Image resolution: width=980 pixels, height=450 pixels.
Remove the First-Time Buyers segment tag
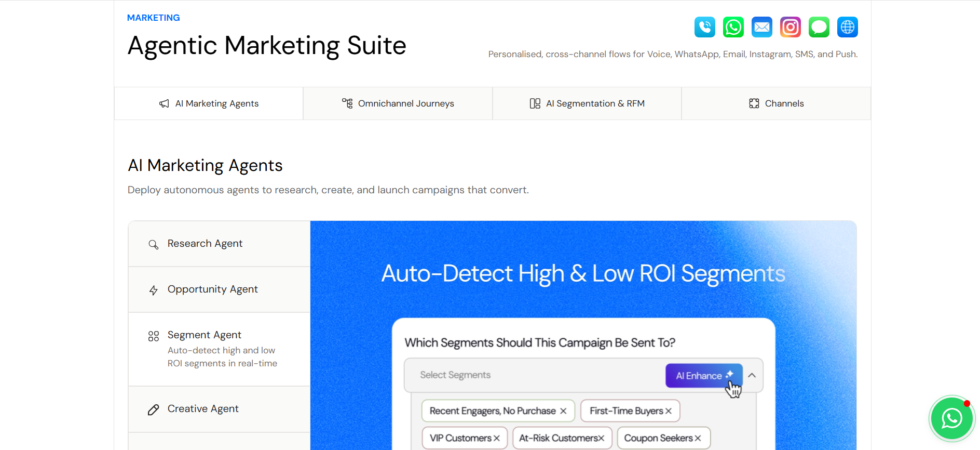(669, 411)
